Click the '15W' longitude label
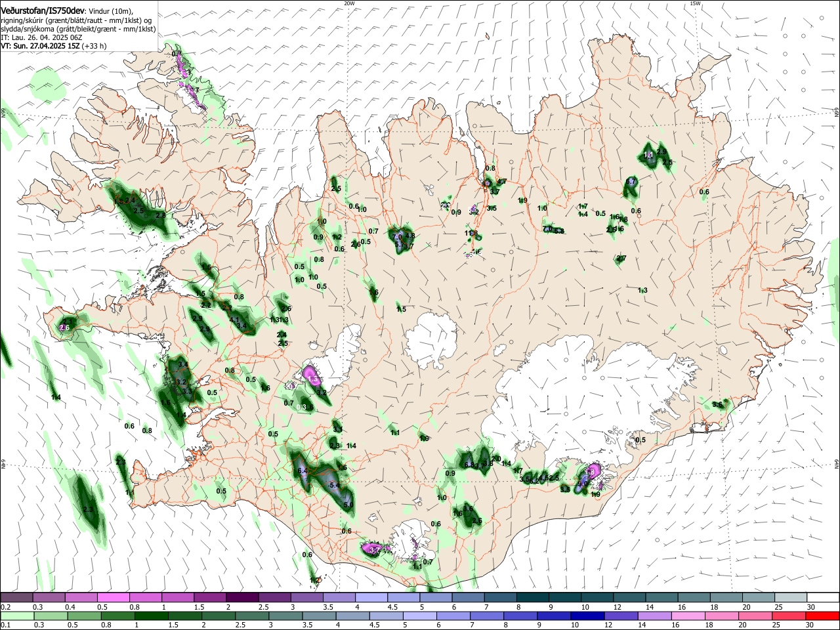This screenshot has height=630, width=840. 695,3
